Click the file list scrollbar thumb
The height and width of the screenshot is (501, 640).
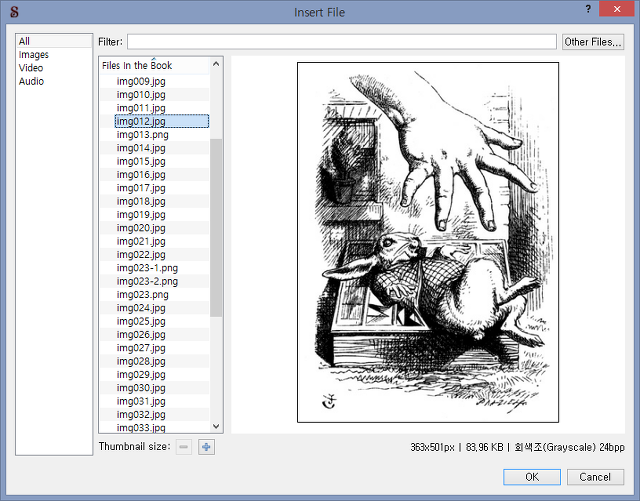[216, 228]
